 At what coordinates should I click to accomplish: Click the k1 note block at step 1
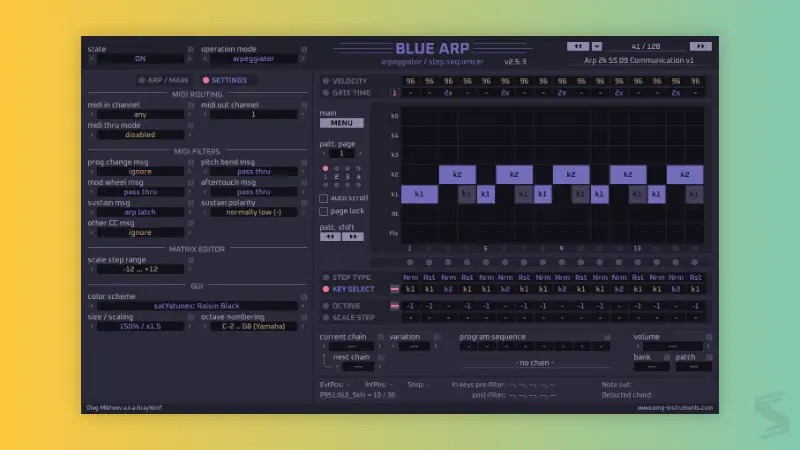tap(419, 194)
